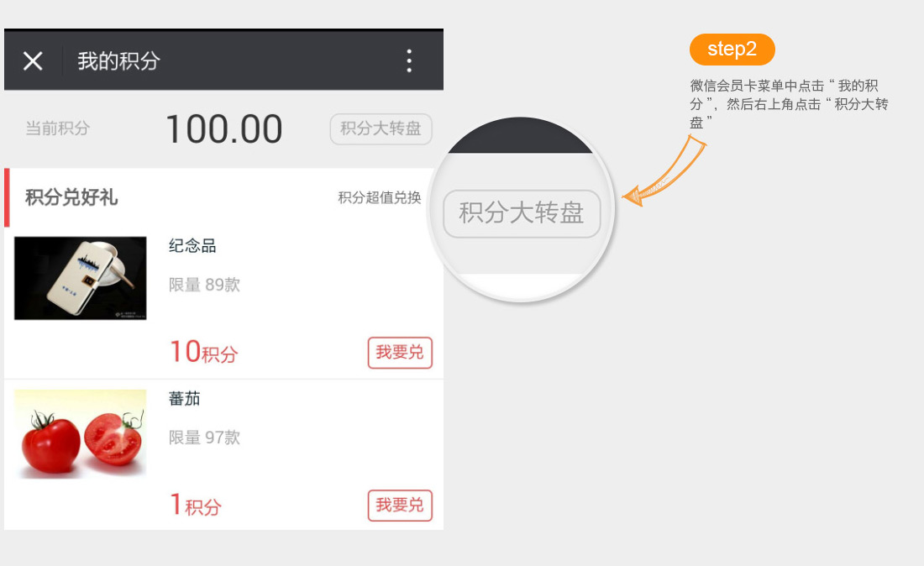Select the 蕃茄 product title
Viewport: 924px width, 566px height.
[x=185, y=399]
